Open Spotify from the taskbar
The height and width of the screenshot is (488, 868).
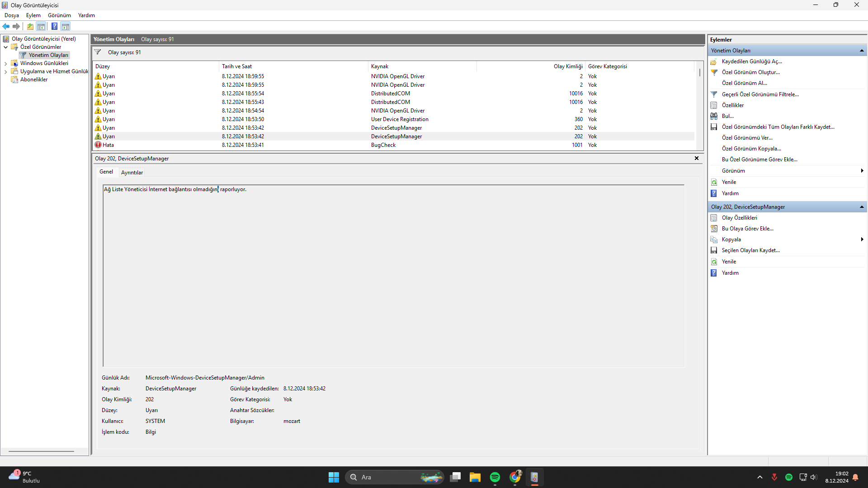495,477
